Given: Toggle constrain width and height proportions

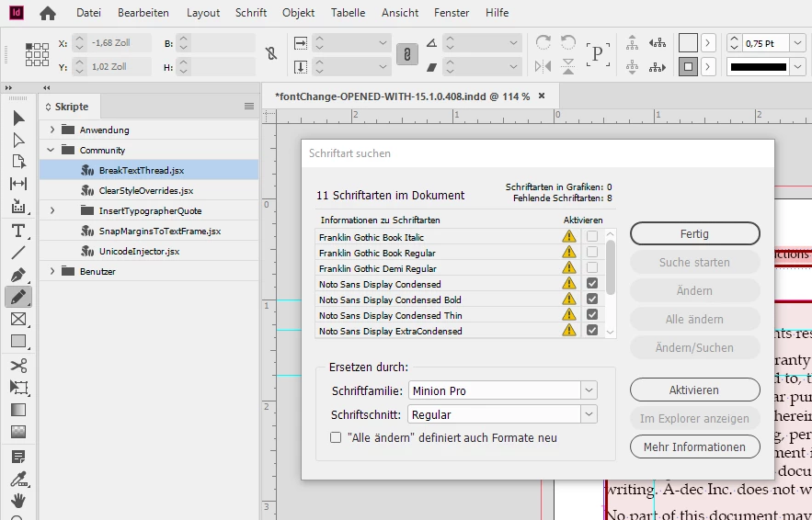Looking at the screenshot, I should 271,54.
